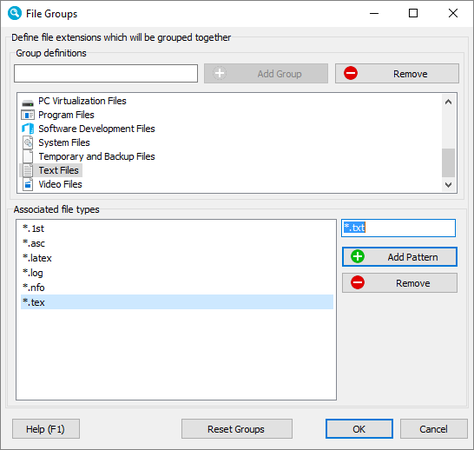Image resolution: width=474 pixels, height=450 pixels.
Task: Click the System Files group icon
Action: point(28,143)
